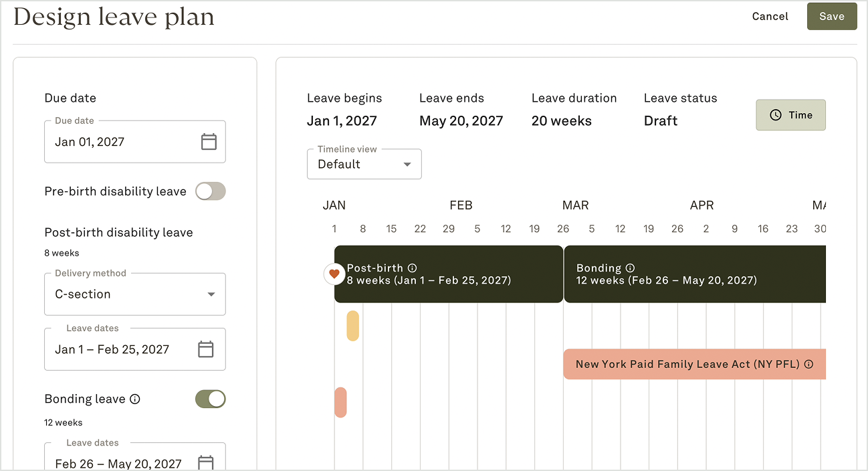Image resolution: width=868 pixels, height=471 pixels.
Task: Click the MAR month label on timeline
Action: click(x=576, y=205)
